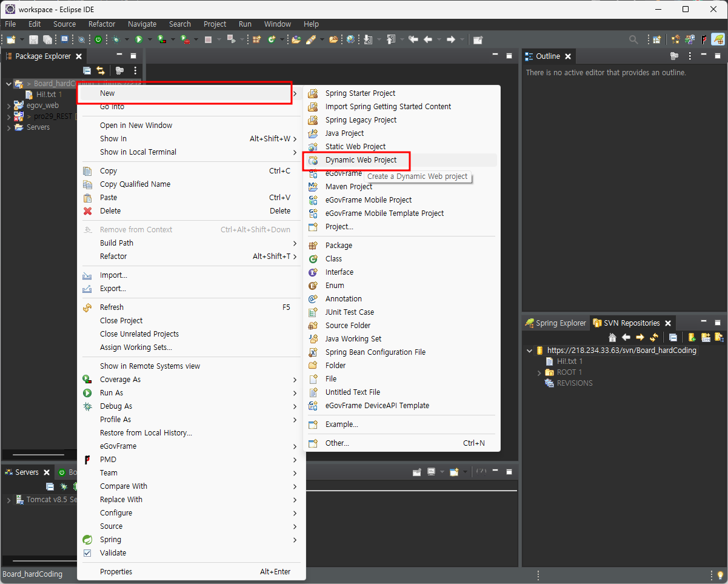The image size is (728, 584).
Task: Click Collapse All in Package Explorer
Action: pyautogui.click(x=87, y=70)
